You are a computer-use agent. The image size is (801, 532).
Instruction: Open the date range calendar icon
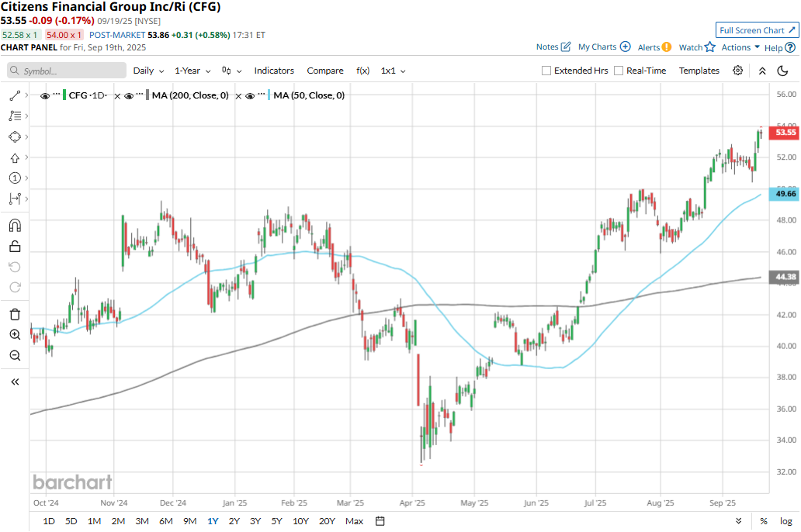coord(380,521)
